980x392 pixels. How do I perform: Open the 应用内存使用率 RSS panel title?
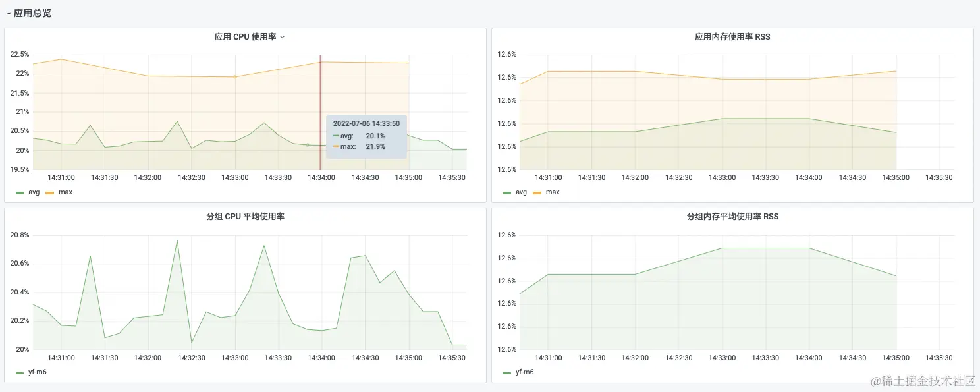coord(732,37)
